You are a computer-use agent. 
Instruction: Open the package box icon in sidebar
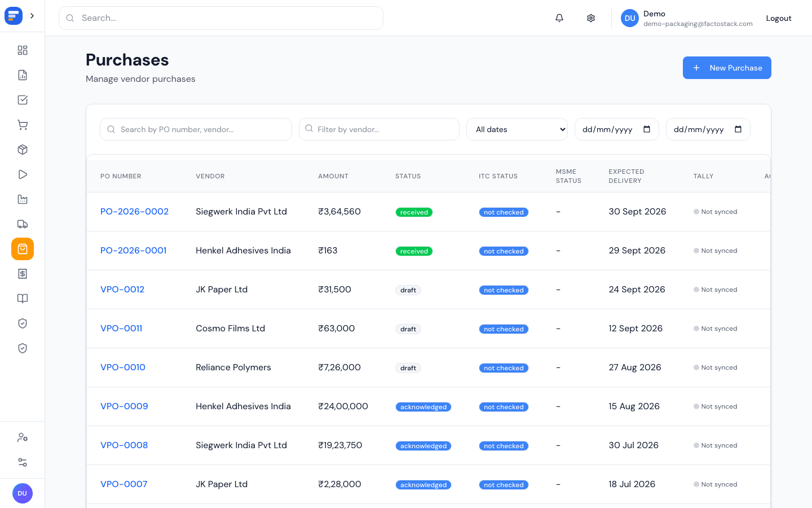(x=23, y=150)
